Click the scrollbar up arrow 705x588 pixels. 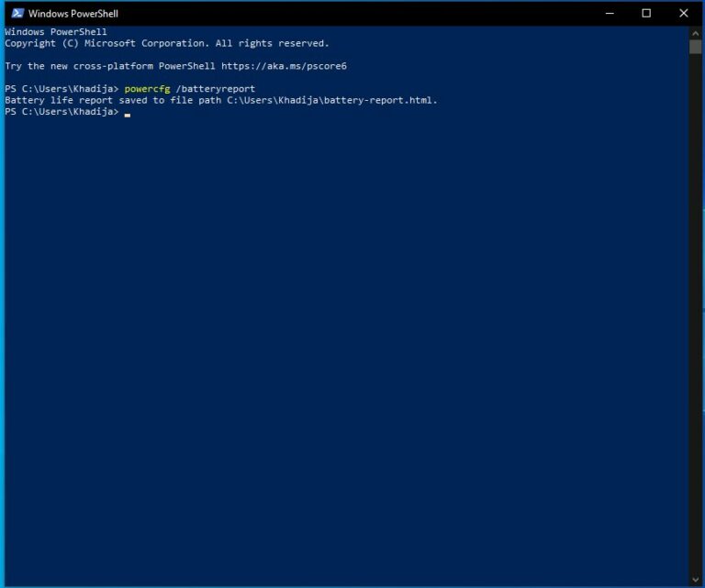[x=695, y=33]
